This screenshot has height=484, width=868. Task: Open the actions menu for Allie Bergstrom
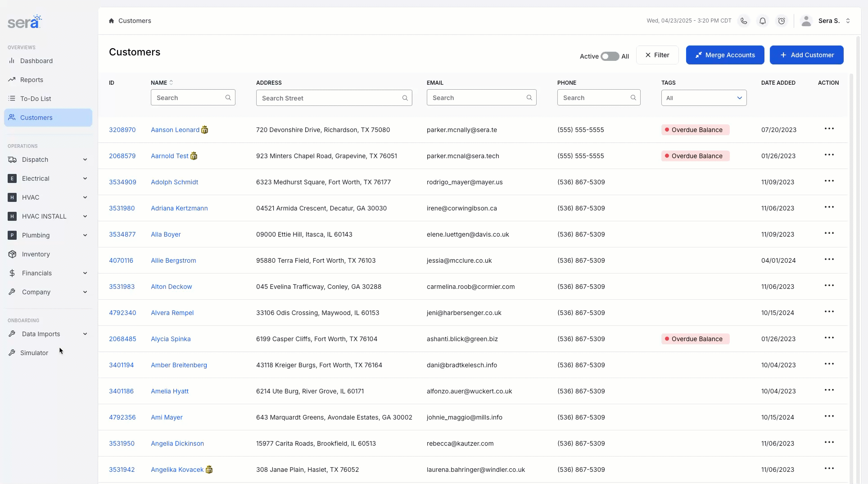coord(829,260)
